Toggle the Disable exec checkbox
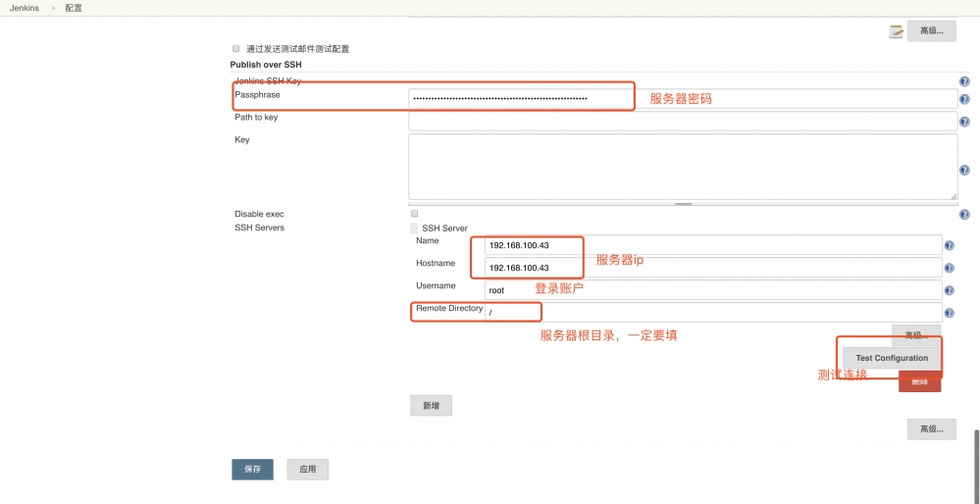 click(414, 214)
